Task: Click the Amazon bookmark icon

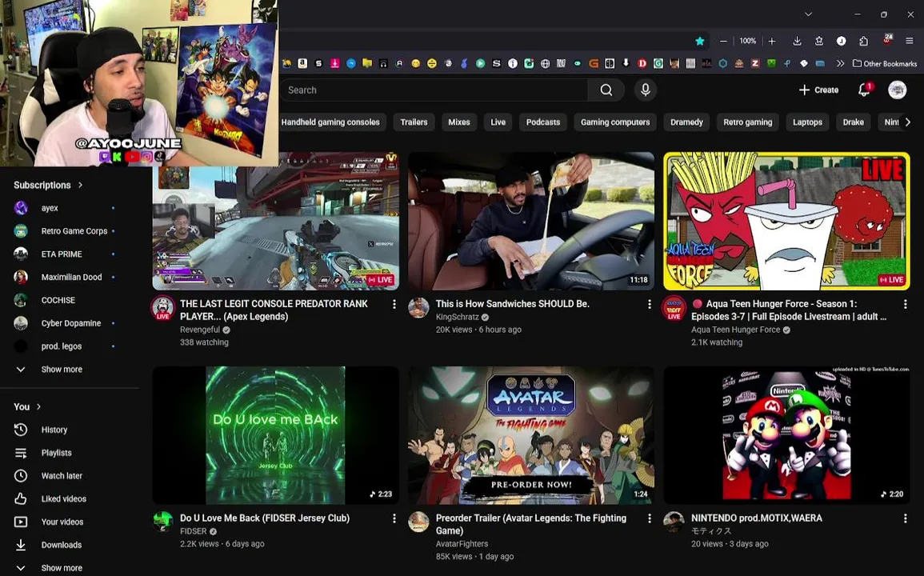Action: click(302, 63)
